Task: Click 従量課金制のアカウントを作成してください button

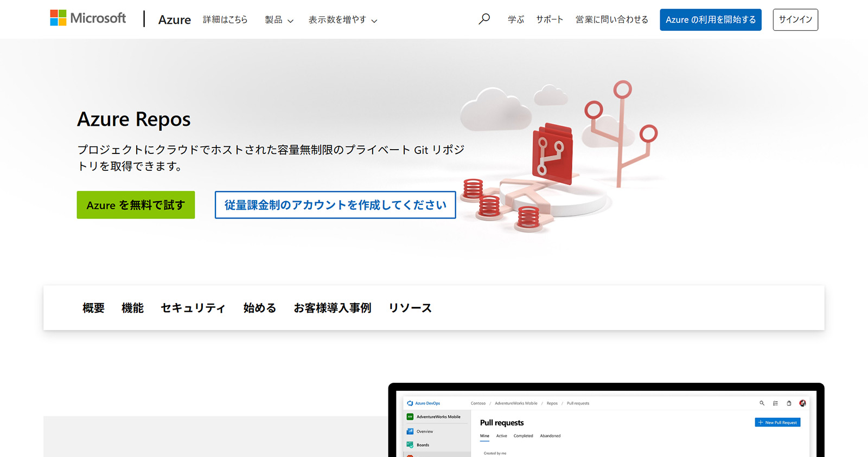Action: point(335,205)
